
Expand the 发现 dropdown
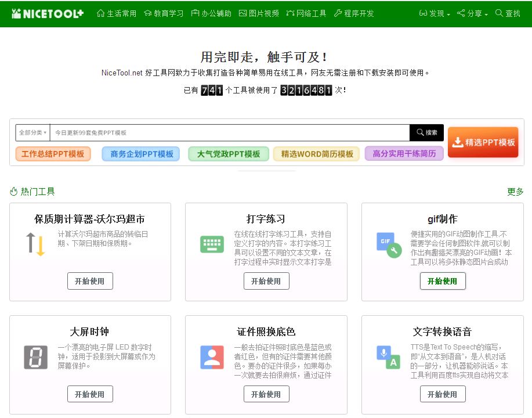click(x=435, y=13)
